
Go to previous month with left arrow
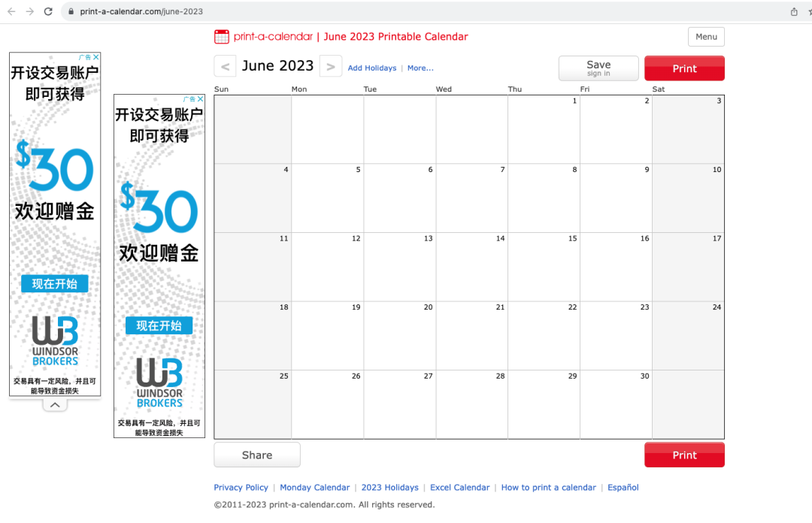[225, 67]
